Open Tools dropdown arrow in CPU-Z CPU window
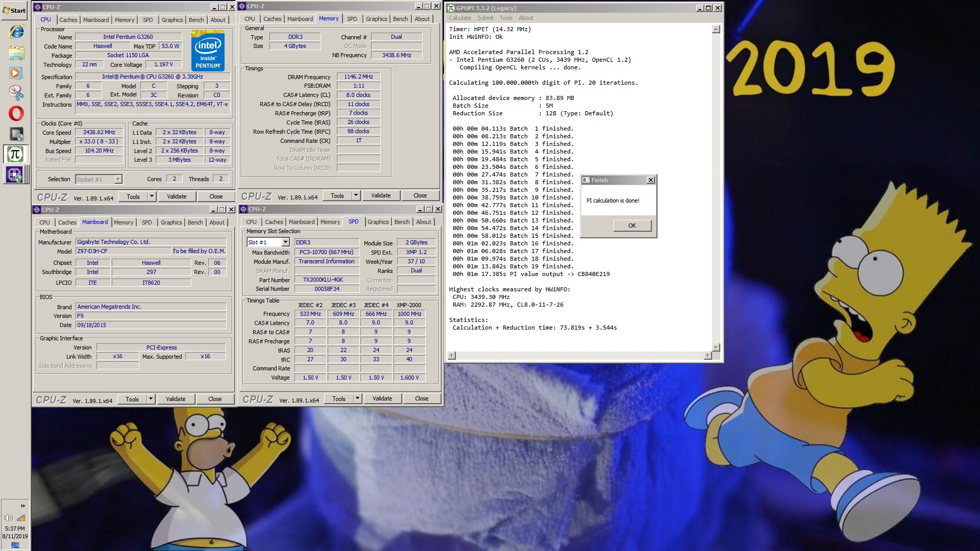The width and height of the screenshot is (980, 551). [x=152, y=196]
